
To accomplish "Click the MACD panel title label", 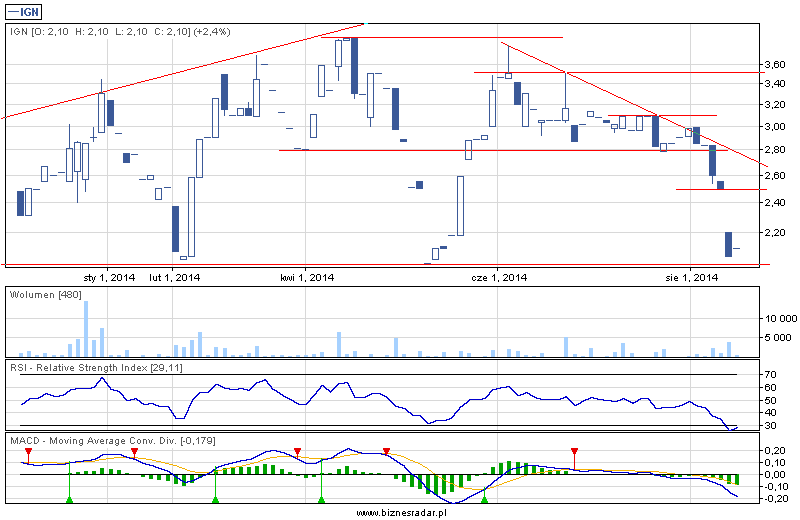I will 111,440.
